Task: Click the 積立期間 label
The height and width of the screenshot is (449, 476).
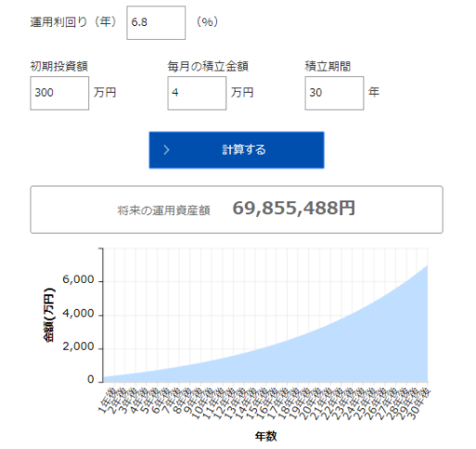Action: coord(328,67)
